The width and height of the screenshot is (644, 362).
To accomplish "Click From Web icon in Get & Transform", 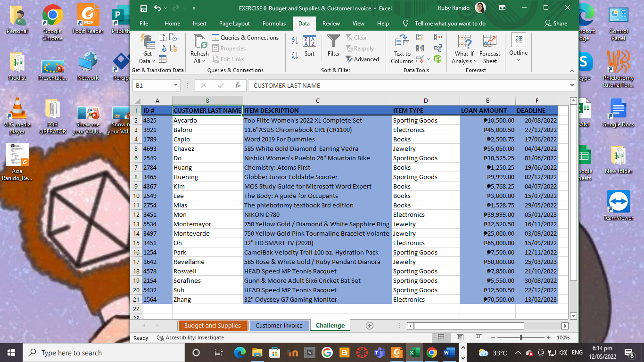I will 163,48.
